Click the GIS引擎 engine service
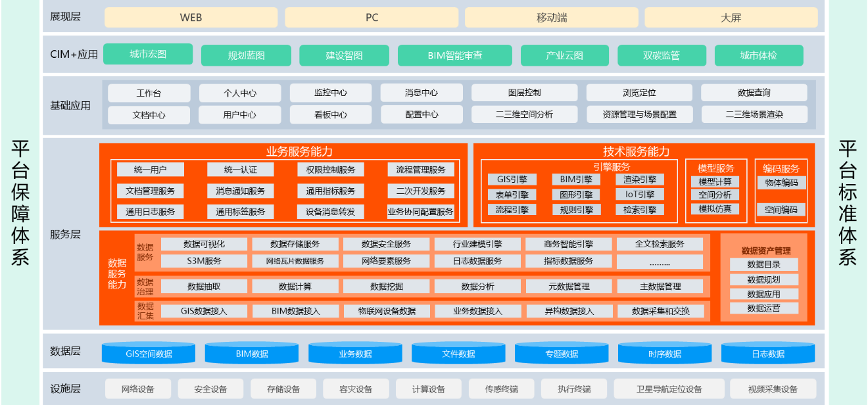Screen dimensions: 868x405 click(512, 179)
